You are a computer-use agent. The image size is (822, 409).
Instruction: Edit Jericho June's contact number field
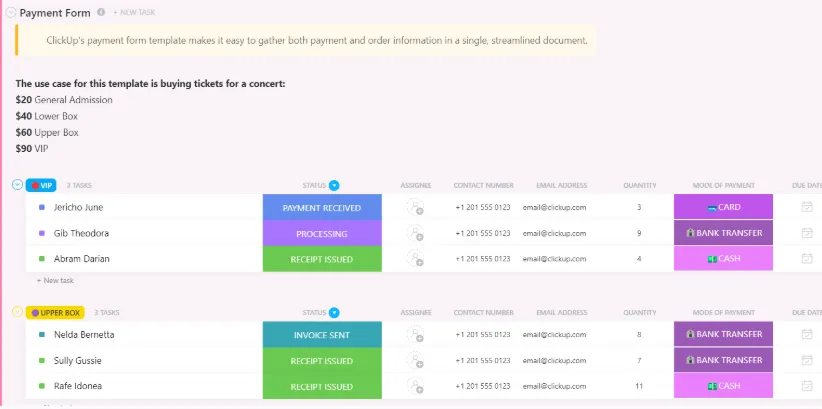point(483,207)
